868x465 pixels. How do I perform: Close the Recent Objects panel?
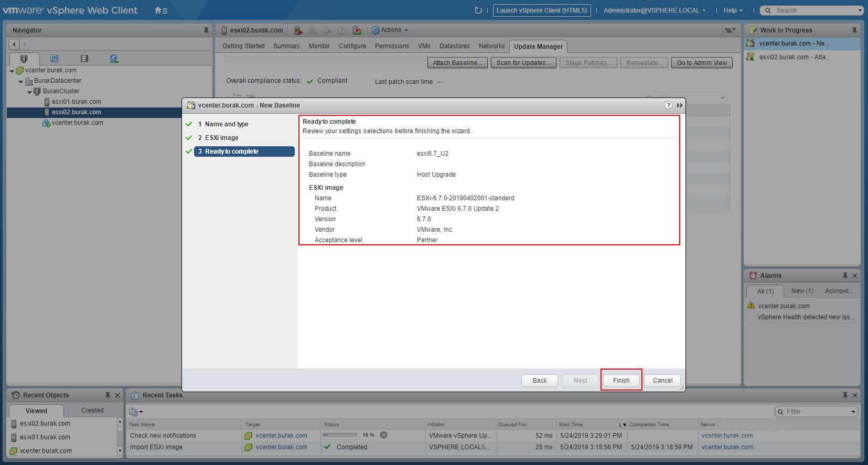click(x=117, y=395)
